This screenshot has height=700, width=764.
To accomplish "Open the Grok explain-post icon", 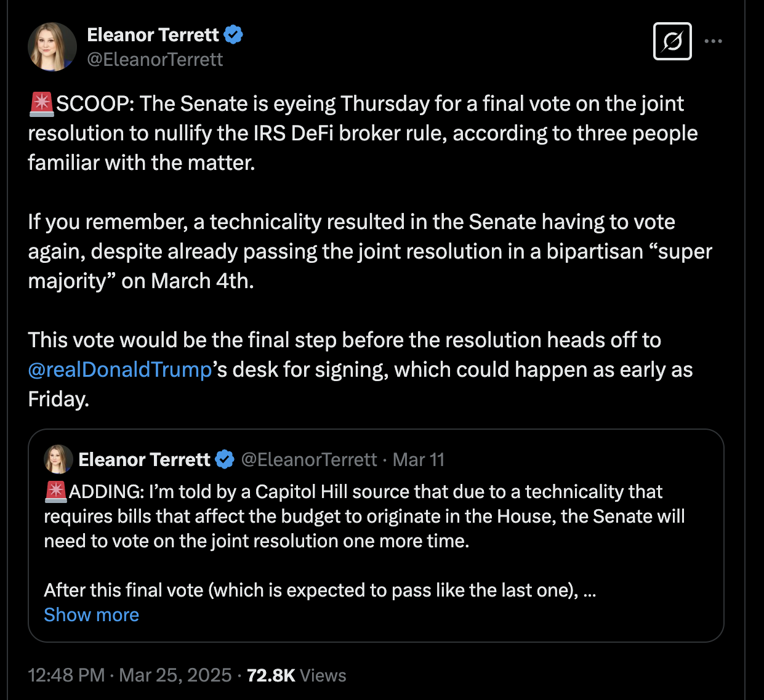I will 672,41.
